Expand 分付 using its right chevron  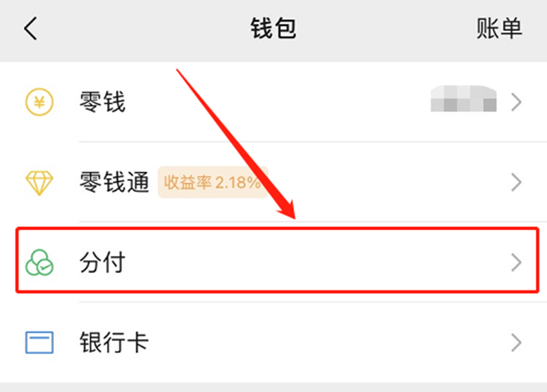click(x=516, y=262)
